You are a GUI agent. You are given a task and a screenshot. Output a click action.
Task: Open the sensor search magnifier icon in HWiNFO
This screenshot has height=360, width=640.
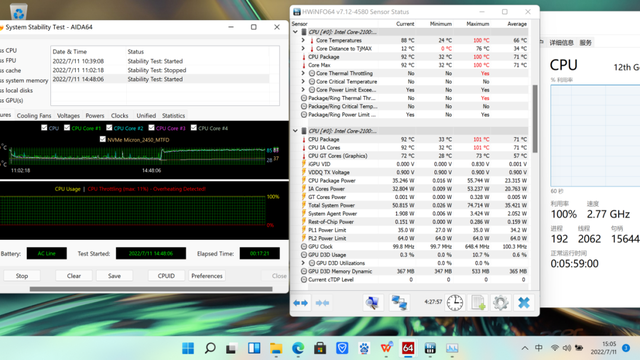373,303
